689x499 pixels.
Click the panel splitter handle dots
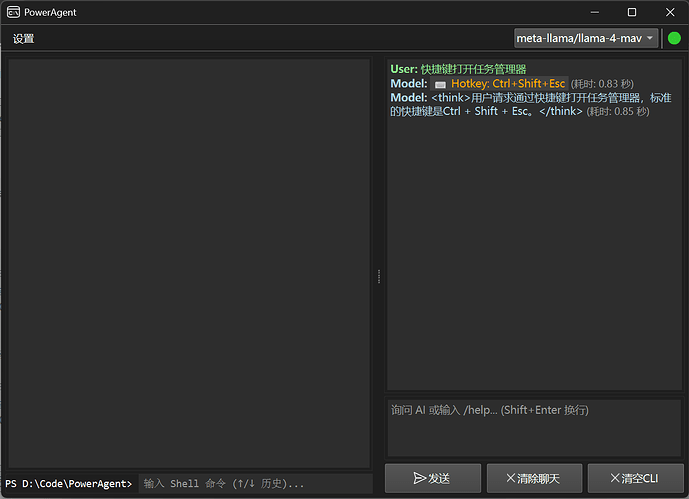point(379,276)
